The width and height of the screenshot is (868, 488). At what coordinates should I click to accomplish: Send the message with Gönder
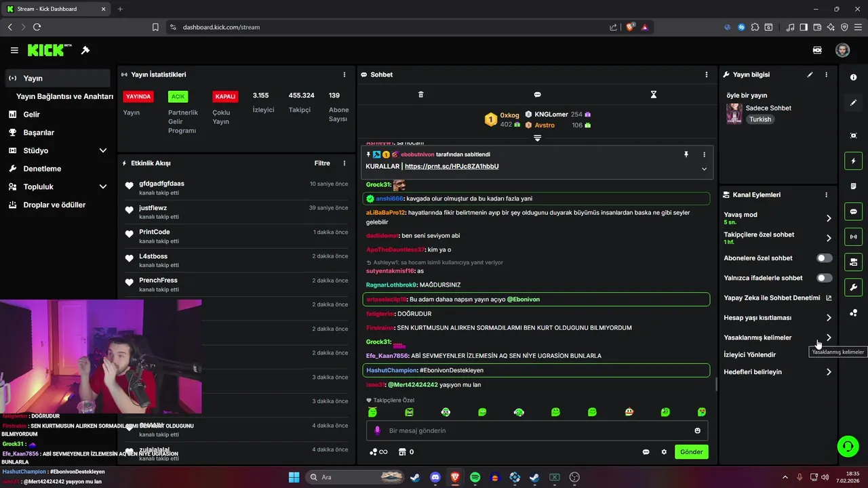click(x=692, y=452)
